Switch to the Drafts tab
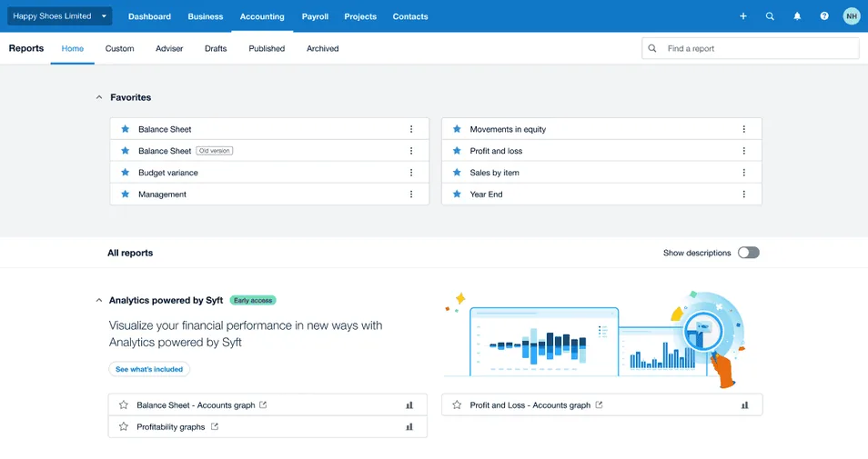This screenshot has width=868, height=459. coord(216,48)
